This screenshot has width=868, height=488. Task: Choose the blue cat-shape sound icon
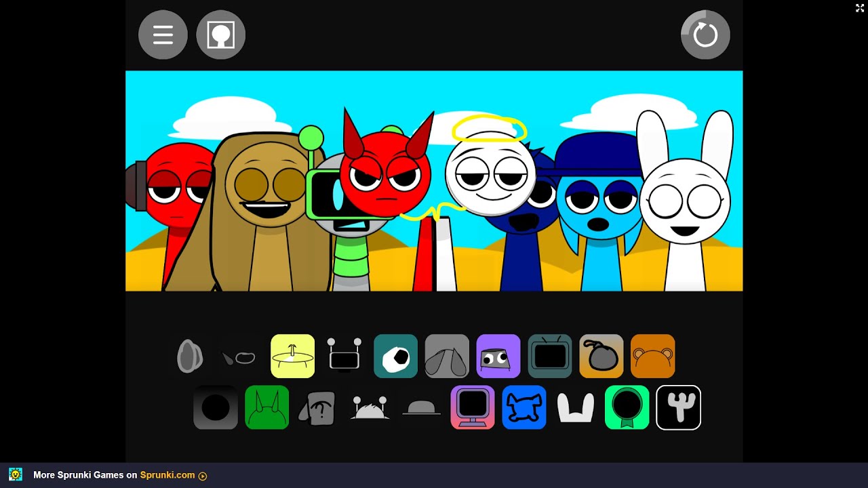click(x=524, y=407)
